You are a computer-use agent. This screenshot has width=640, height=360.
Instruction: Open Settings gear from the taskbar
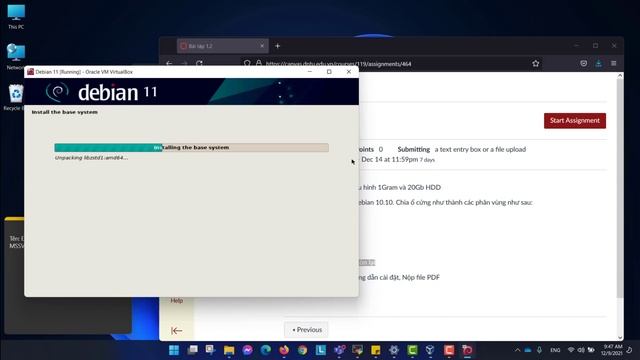tap(394, 350)
